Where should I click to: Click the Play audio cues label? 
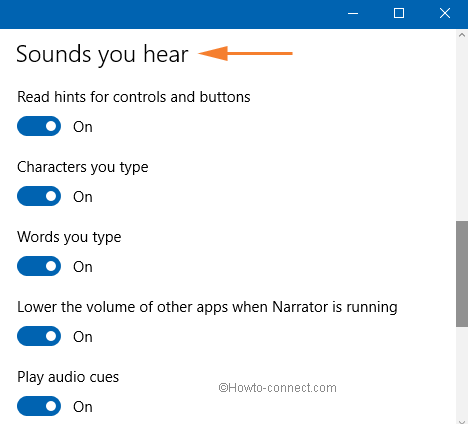click(x=68, y=377)
